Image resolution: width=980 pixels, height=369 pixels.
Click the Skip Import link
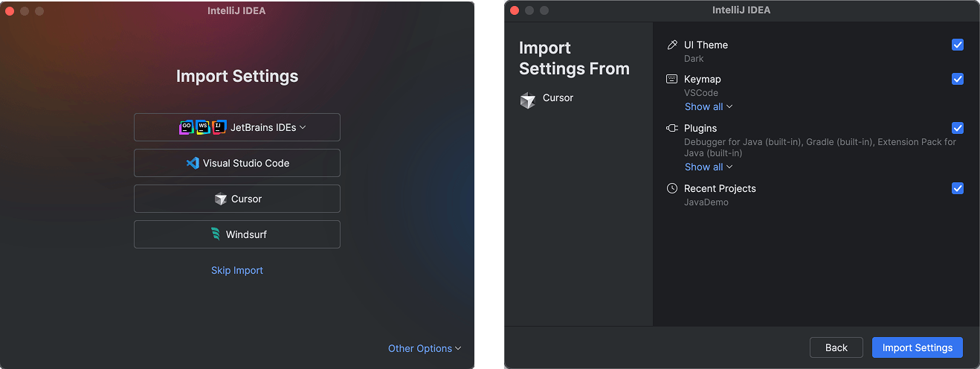pos(237,270)
